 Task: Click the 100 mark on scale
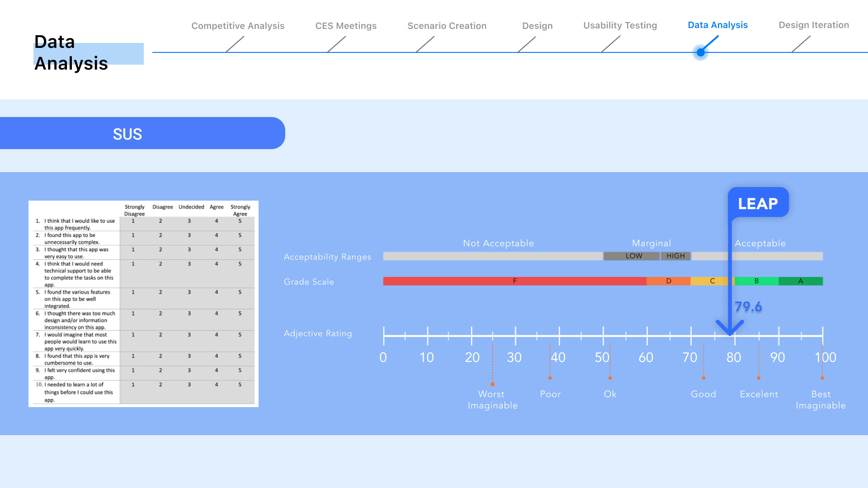(826, 357)
